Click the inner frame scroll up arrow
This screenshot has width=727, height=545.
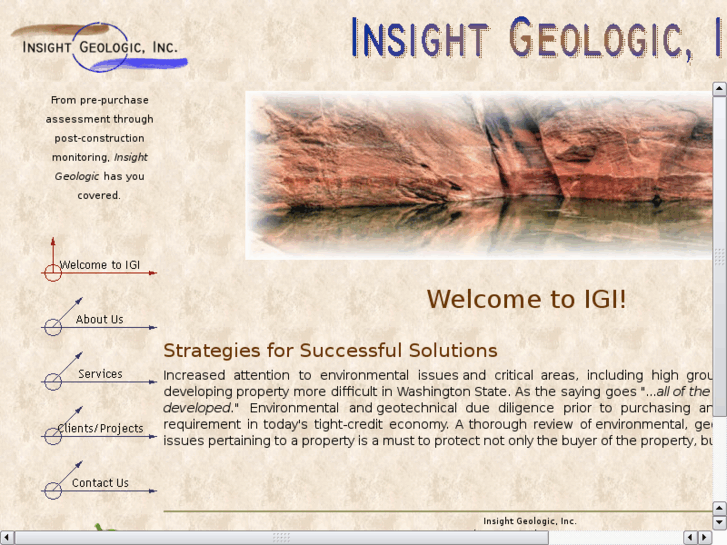coord(719,89)
